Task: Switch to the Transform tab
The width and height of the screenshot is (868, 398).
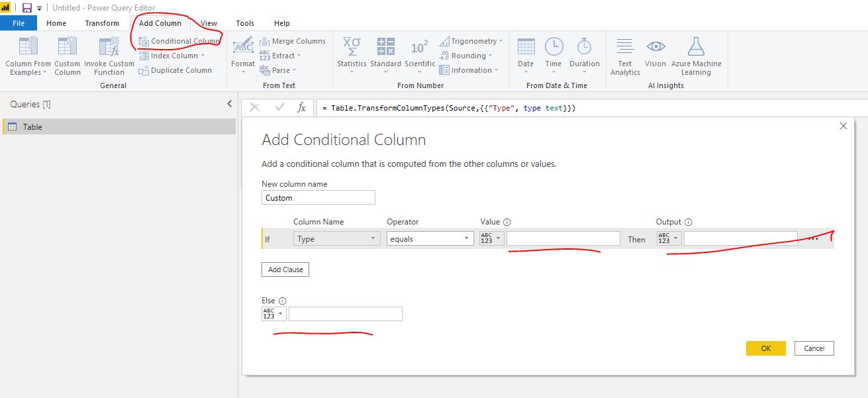Action: click(102, 23)
